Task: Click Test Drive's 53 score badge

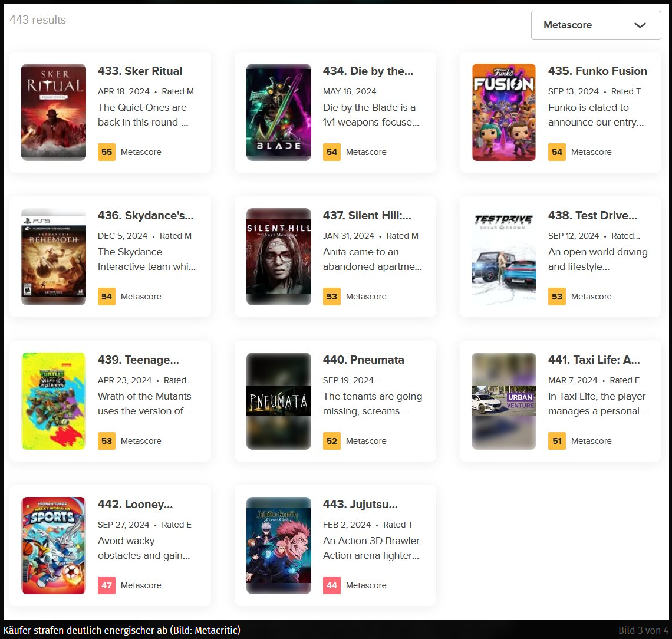Action: click(557, 297)
